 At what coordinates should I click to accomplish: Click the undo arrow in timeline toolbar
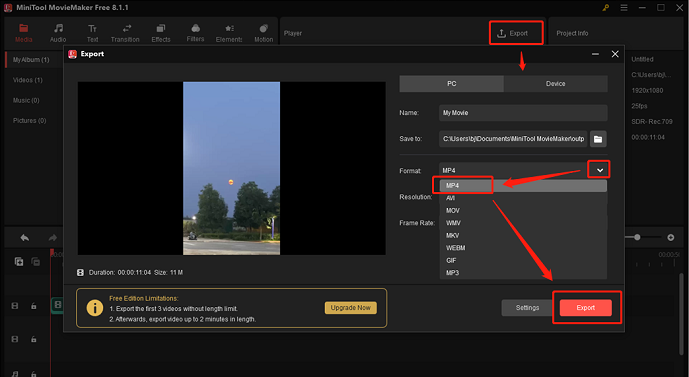(x=25, y=238)
